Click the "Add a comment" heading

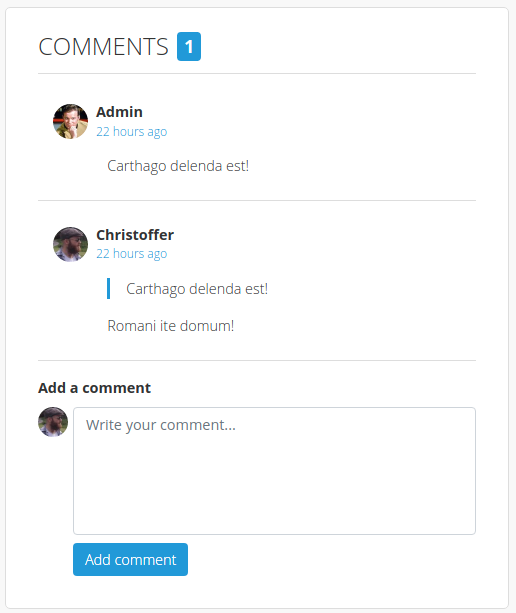click(x=94, y=388)
